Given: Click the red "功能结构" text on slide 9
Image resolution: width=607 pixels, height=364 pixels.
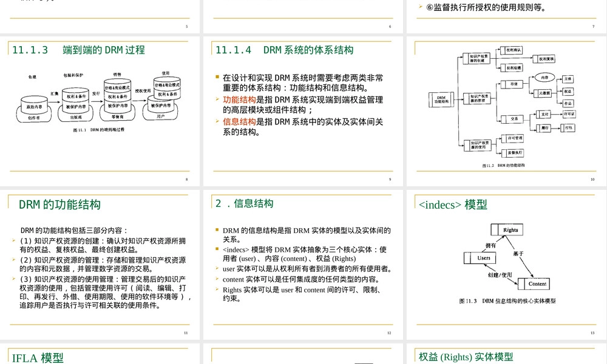Looking at the screenshot, I should pos(239,100).
